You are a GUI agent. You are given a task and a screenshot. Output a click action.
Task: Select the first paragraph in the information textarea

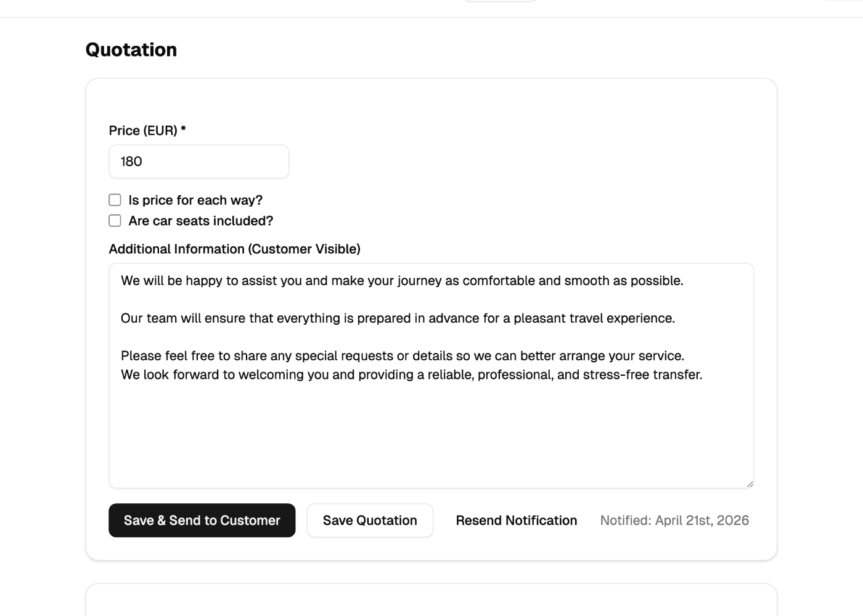pos(403,280)
